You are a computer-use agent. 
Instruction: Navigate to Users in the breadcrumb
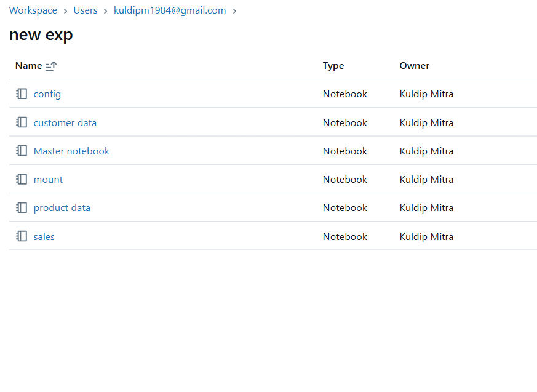(86, 10)
